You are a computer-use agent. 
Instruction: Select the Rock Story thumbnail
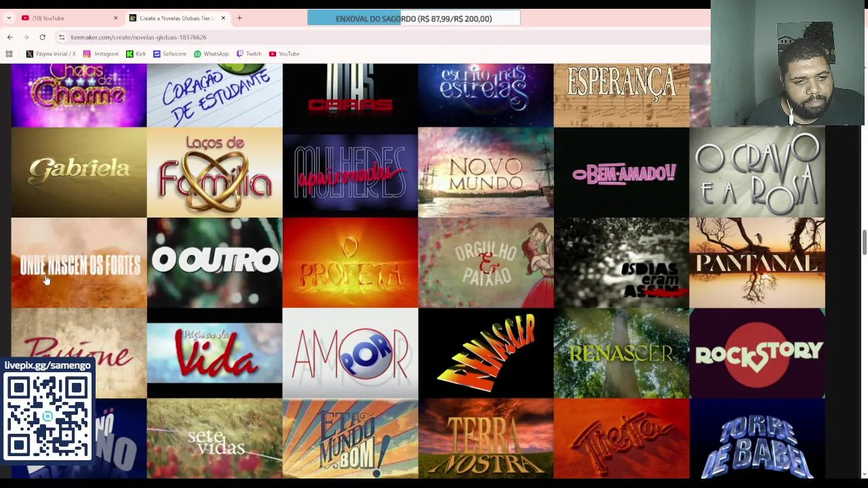pyautogui.click(x=757, y=353)
